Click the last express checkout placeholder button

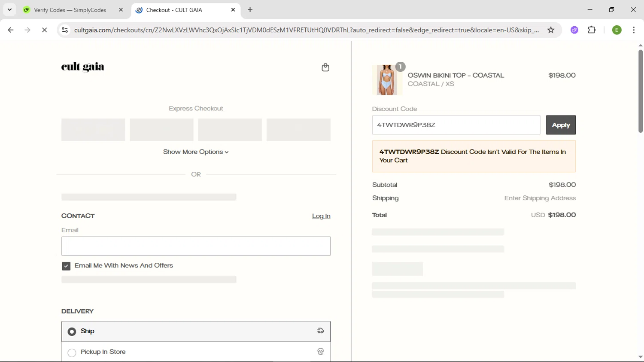coord(298,130)
